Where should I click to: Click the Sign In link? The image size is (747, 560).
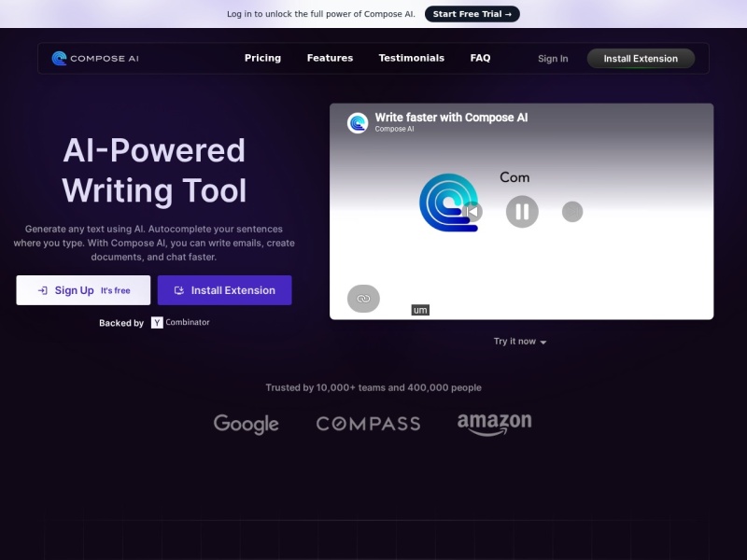tap(553, 59)
